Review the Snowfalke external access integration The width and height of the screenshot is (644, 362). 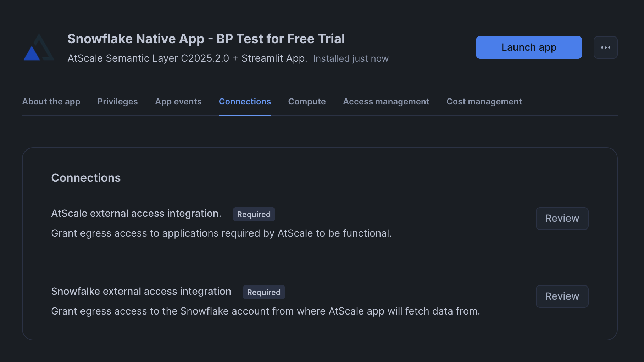click(x=562, y=296)
